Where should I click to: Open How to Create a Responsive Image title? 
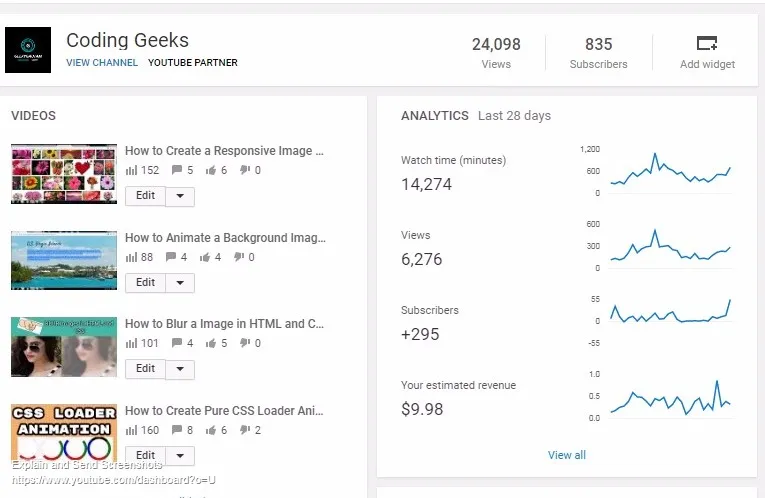[x=224, y=151]
